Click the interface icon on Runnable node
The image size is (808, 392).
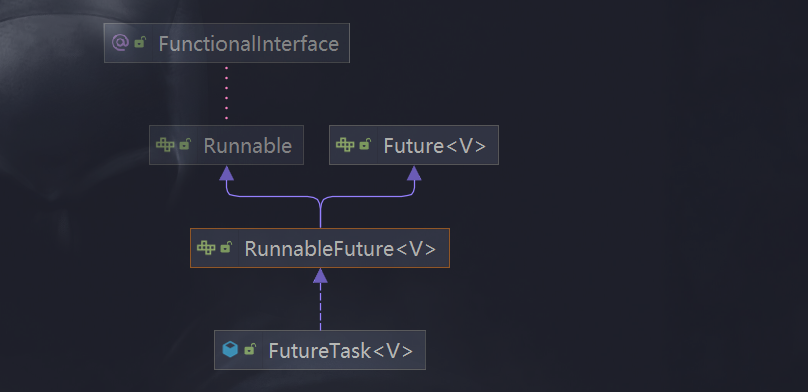(165, 145)
